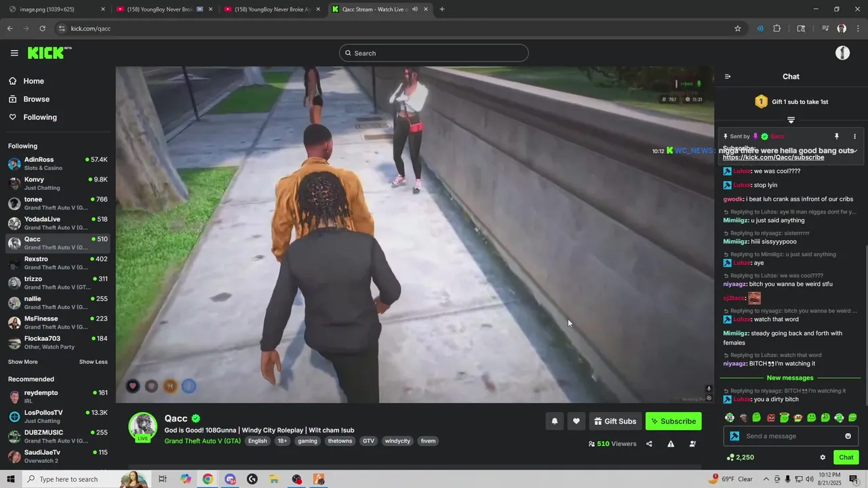Click Show Less in Following list
The image size is (868, 488).
click(93, 362)
